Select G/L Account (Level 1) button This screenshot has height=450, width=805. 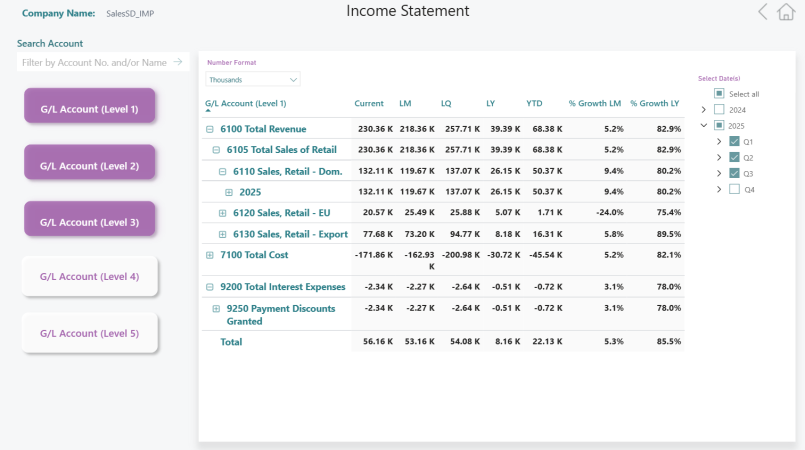click(90, 108)
